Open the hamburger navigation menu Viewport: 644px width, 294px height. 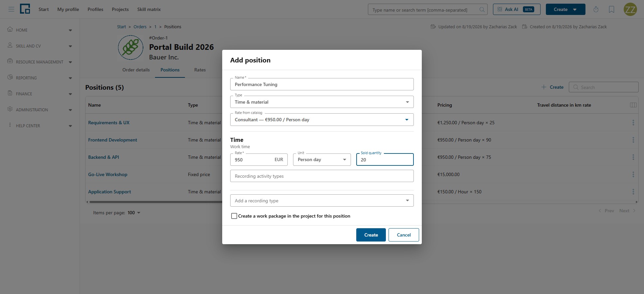click(11, 9)
